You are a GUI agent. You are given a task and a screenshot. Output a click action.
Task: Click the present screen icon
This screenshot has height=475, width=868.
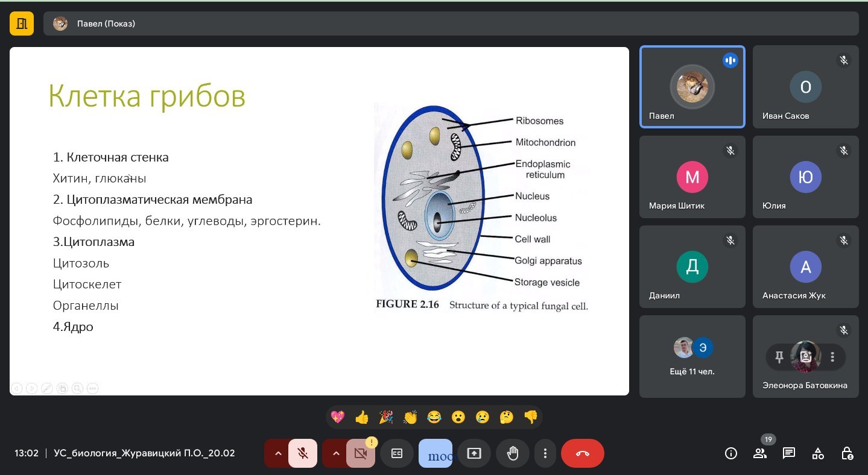(474, 453)
